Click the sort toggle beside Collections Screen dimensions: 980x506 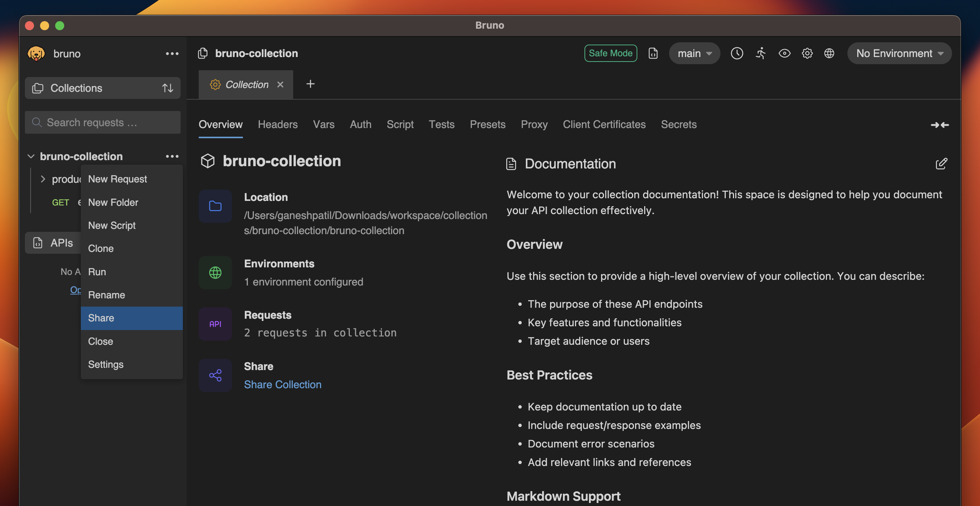coord(167,88)
